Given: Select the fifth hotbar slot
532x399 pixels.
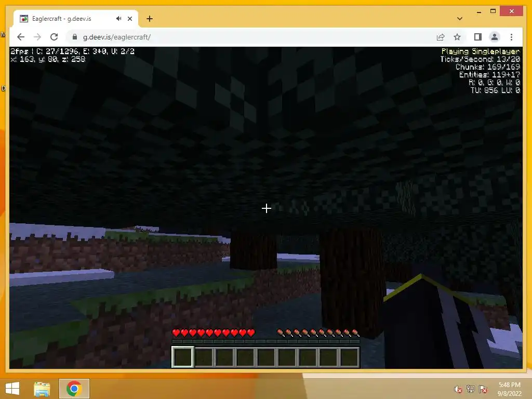Looking at the screenshot, I should [266, 357].
